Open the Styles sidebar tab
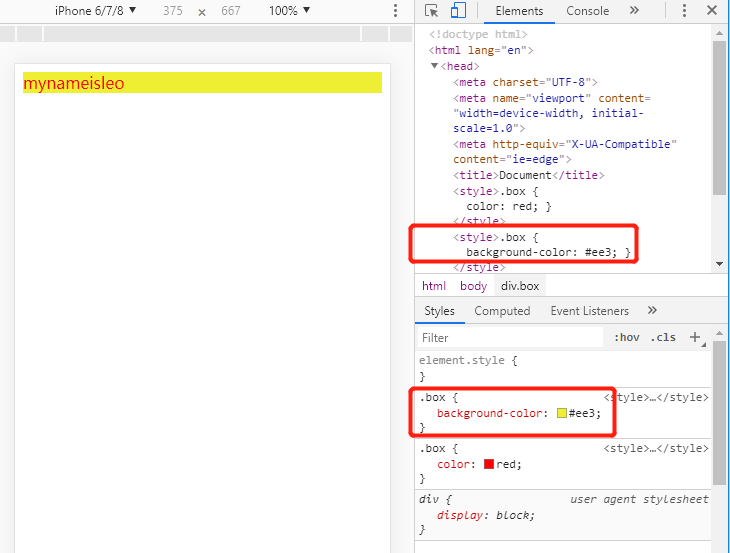The height and width of the screenshot is (553, 730). pyautogui.click(x=439, y=311)
